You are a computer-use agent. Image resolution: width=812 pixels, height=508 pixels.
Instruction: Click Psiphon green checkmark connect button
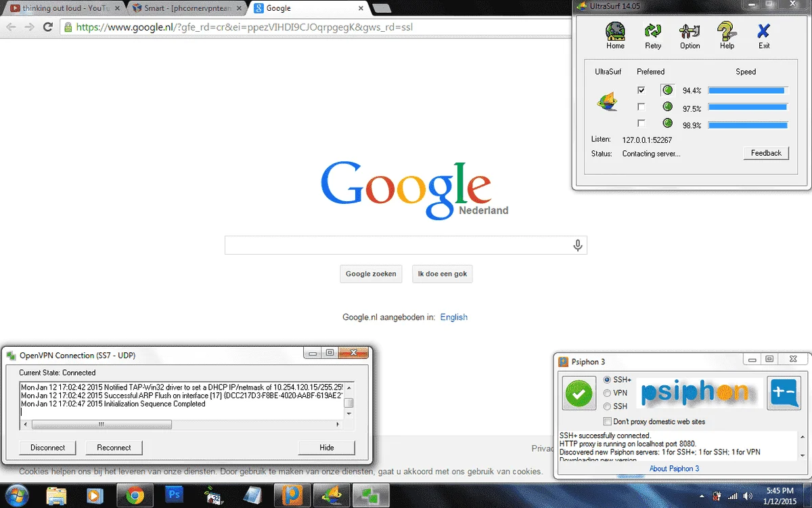point(579,394)
